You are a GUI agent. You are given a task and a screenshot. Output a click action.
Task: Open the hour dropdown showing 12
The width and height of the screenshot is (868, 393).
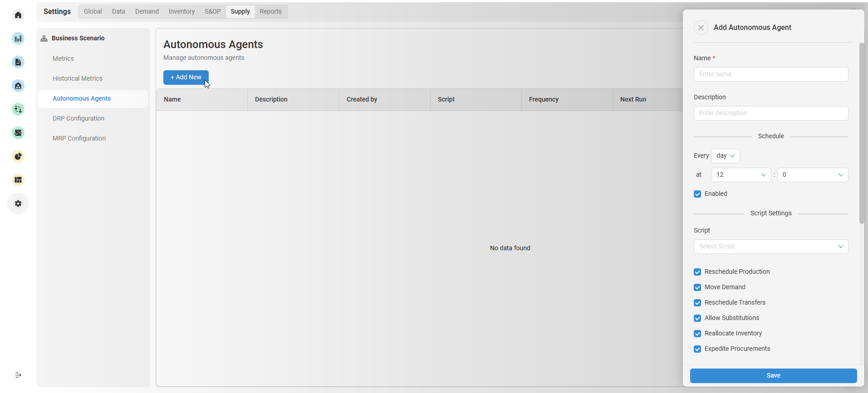(740, 175)
